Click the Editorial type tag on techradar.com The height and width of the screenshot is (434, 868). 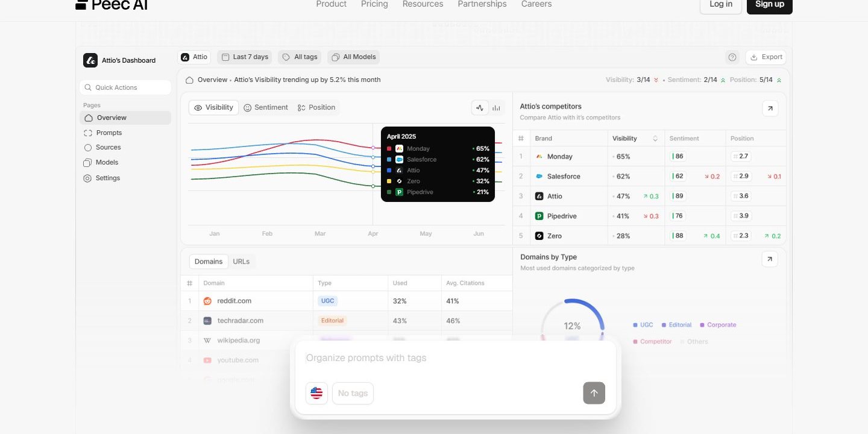[332, 321]
